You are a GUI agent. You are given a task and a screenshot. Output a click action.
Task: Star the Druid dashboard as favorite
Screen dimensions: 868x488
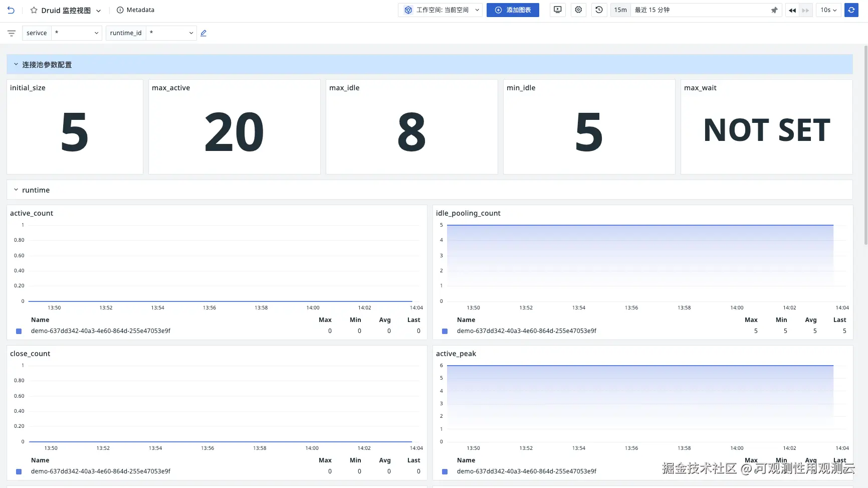[34, 10]
